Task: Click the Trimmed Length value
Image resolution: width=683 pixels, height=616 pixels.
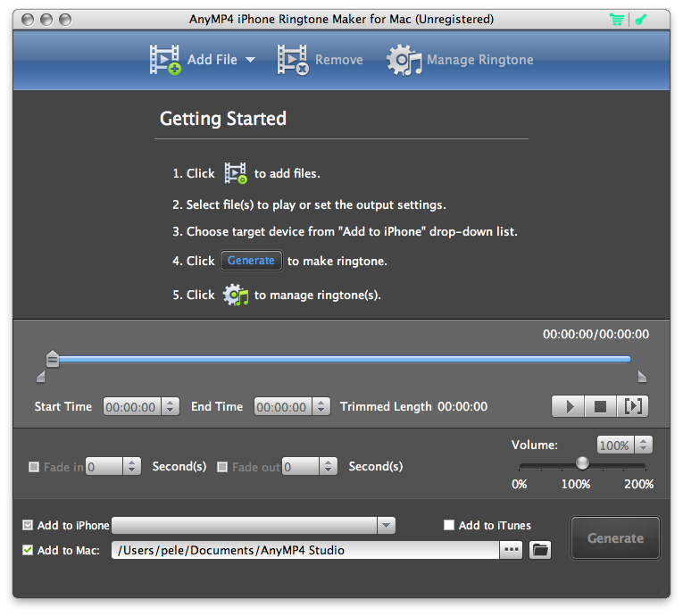Action: click(462, 406)
